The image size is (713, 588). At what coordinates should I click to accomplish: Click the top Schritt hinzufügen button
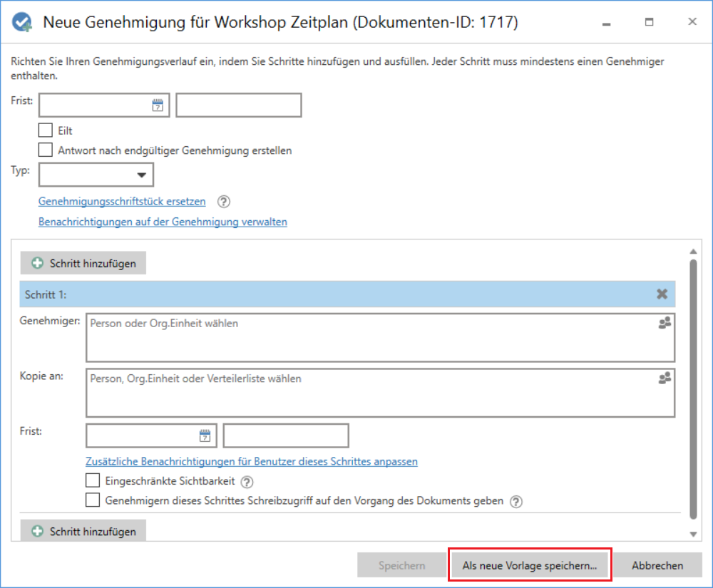click(83, 263)
